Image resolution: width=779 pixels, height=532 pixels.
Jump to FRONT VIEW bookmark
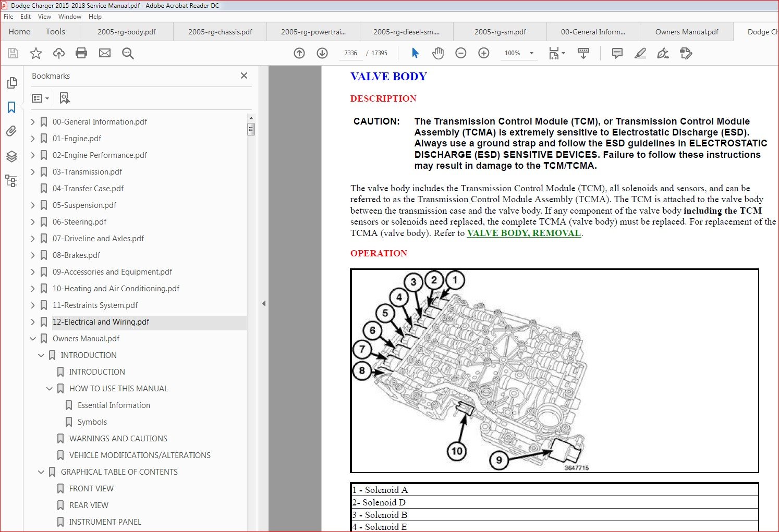point(91,489)
